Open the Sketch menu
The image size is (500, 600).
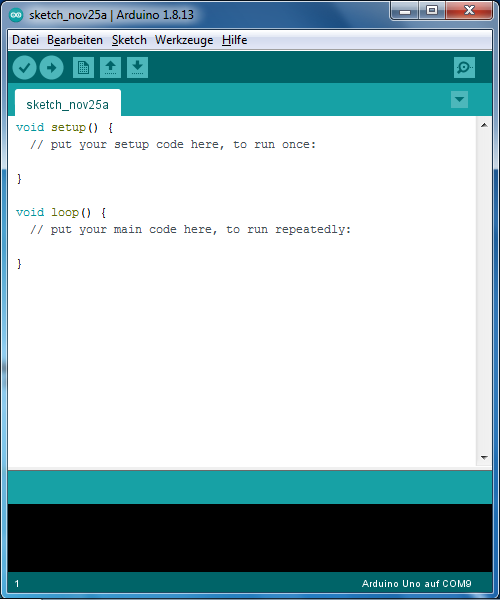point(129,40)
